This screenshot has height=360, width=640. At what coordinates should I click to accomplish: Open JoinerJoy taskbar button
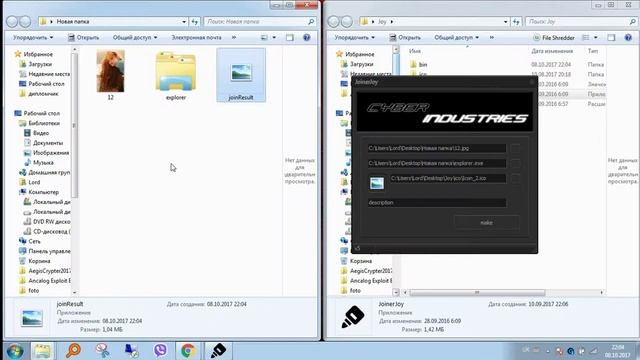click(218, 351)
